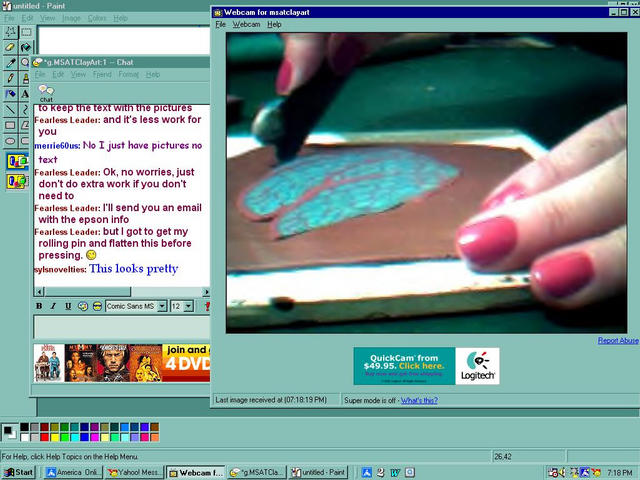Choose the Rectangle shape tool in Paint
This screenshot has width=640, height=480.
10,125
